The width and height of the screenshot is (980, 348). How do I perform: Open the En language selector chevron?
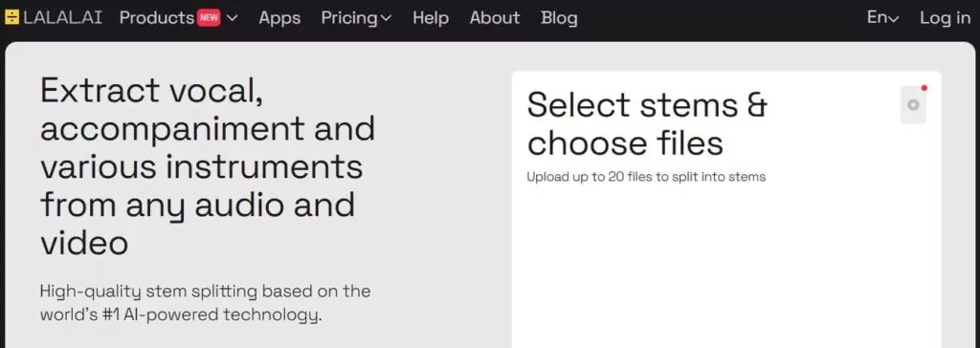tap(894, 19)
